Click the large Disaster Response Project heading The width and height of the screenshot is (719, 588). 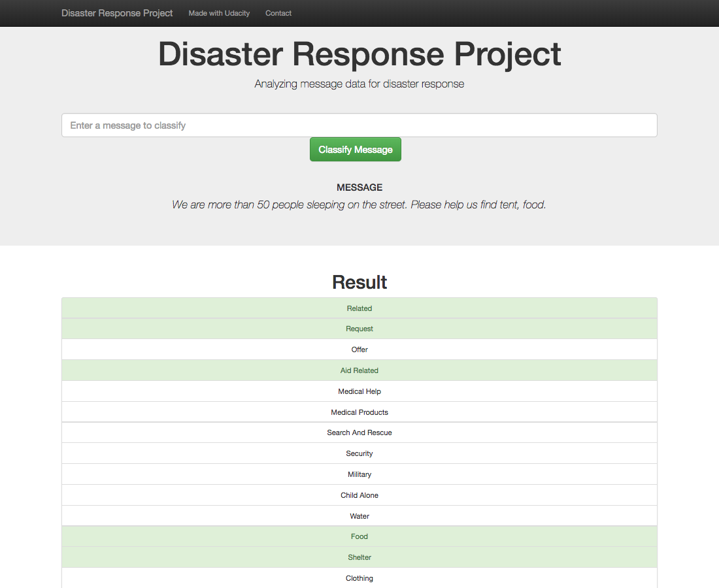tap(359, 54)
